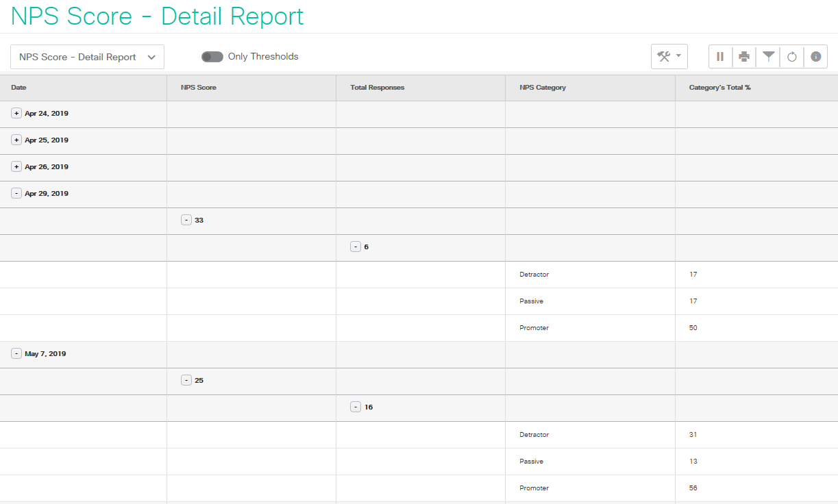838x504 pixels.
Task: Select the Promoter category under May 7
Action: (x=535, y=488)
